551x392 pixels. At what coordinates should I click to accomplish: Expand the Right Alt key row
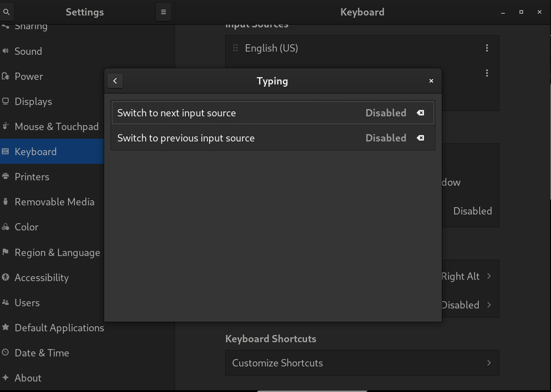click(489, 276)
